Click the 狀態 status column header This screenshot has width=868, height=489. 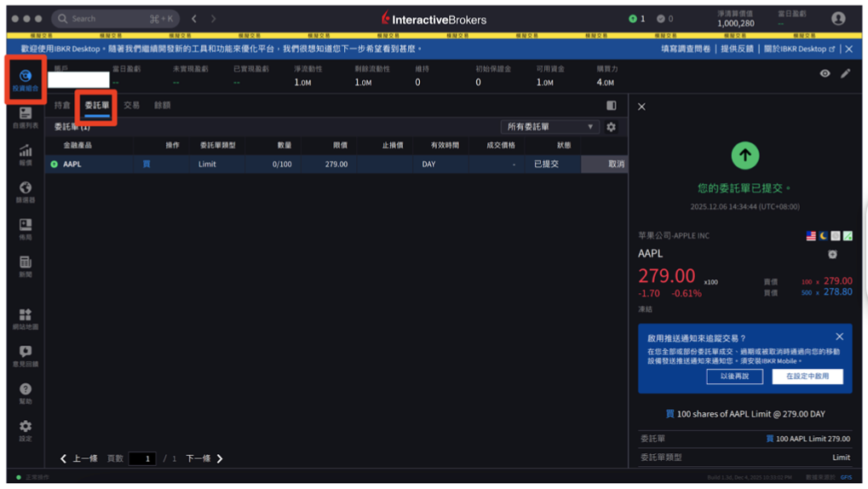tap(564, 145)
